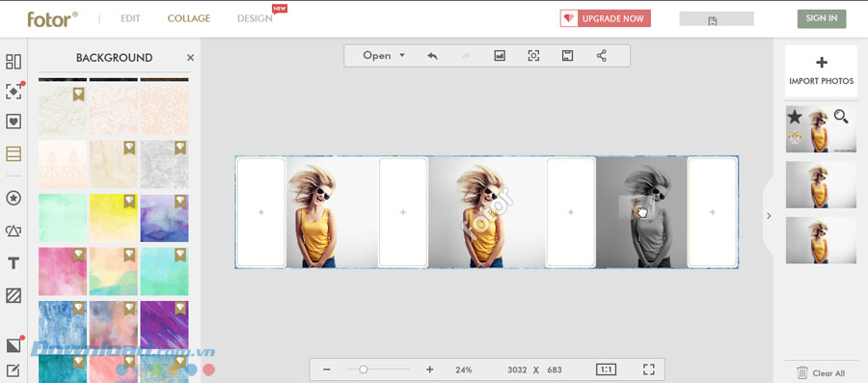Select the photo stitching rows icon
This screenshot has width=868, height=383.
coord(14,153)
